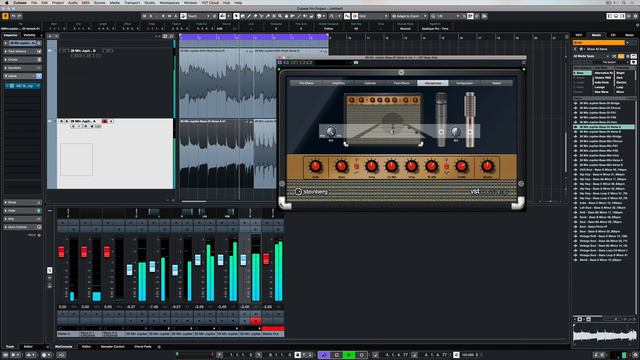The width and height of the screenshot is (640, 360).
Task: Click the Stereo Out red fader
Action: (266, 258)
